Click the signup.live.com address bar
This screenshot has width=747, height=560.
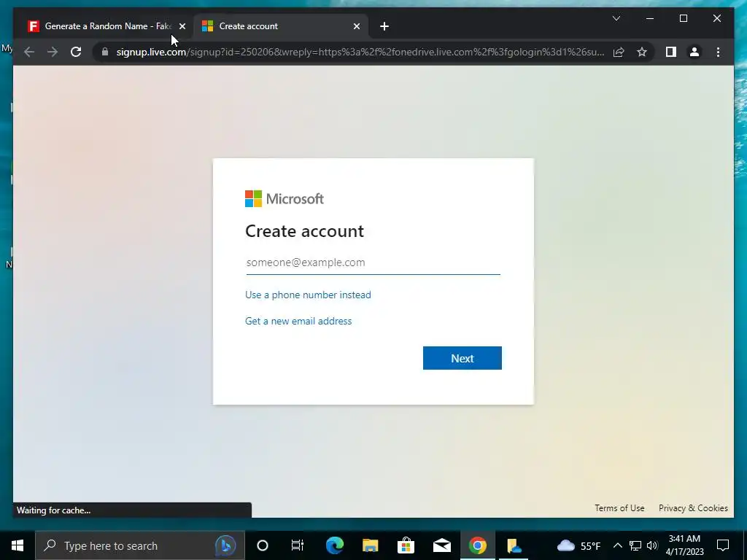click(360, 52)
